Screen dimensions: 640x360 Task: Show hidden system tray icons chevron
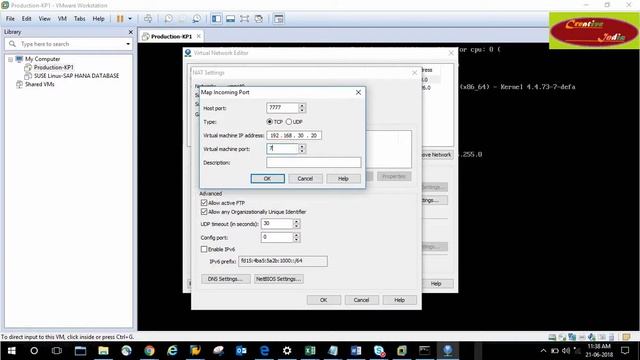point(543,351)
